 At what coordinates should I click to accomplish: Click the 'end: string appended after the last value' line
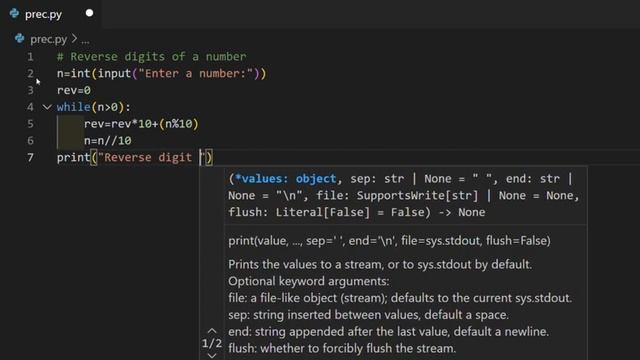point(388,331)
